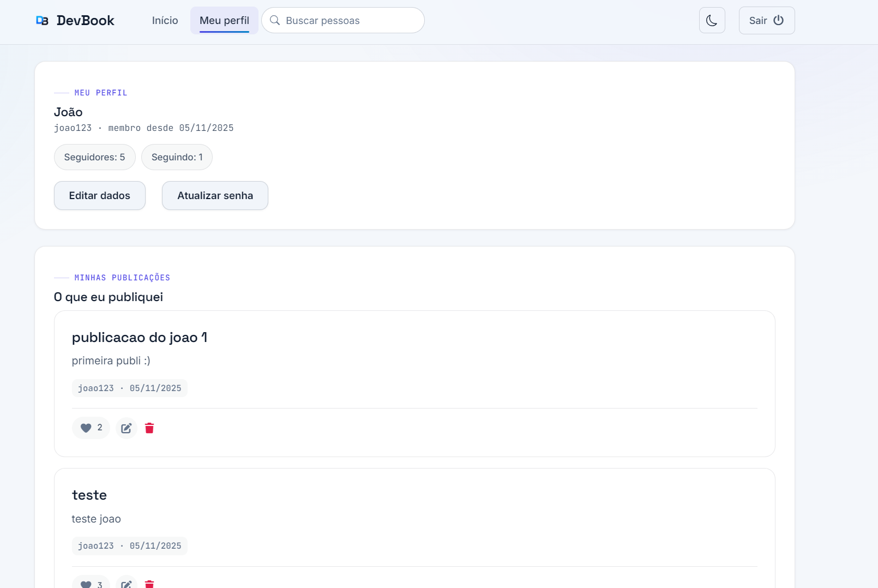This screenshot has width=878, height=588.
Task: View the Seguidores: 5 list
Action: coord(95,157)
